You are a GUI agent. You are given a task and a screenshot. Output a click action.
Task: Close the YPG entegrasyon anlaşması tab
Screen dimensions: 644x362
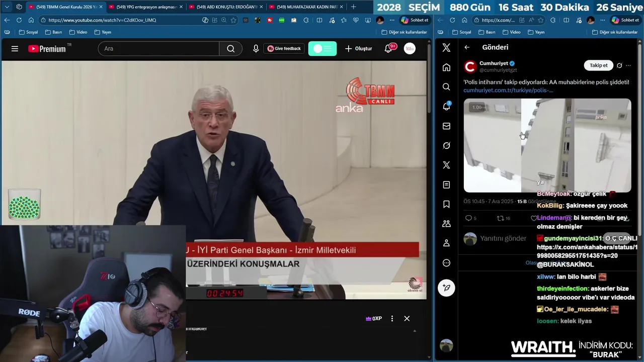181,7
